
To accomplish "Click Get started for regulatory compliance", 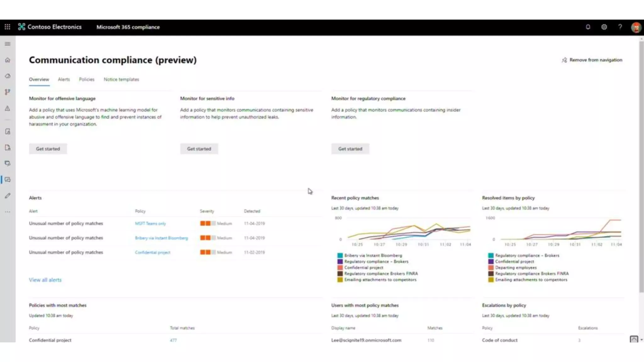I will pyautogui.click(x=350, y=149).
